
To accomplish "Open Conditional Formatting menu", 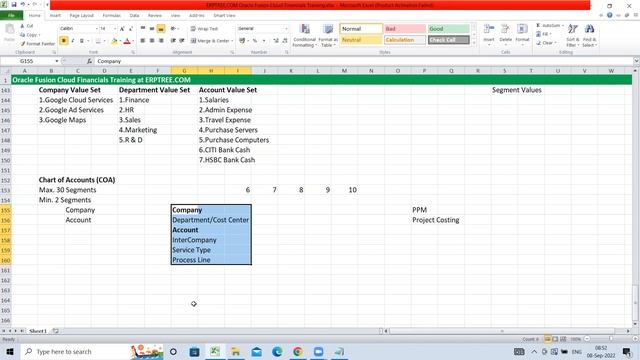I will click(304, 36).
